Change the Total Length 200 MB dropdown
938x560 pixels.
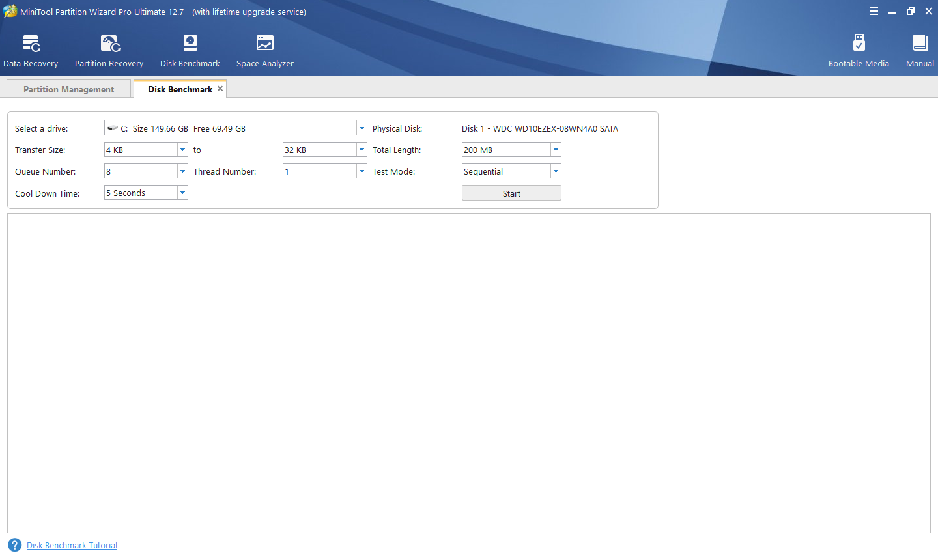click(556, 150)
